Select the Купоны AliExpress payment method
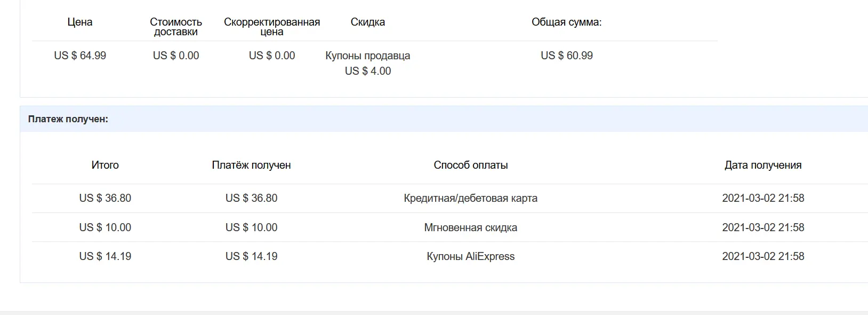The image size is (868, 315). pos(471,256)
